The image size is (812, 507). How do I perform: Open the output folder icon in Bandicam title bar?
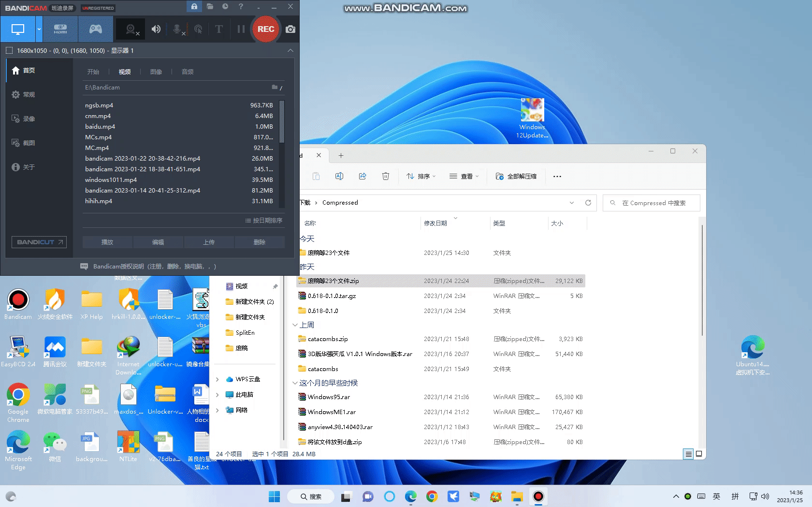[x=210, y=6]
